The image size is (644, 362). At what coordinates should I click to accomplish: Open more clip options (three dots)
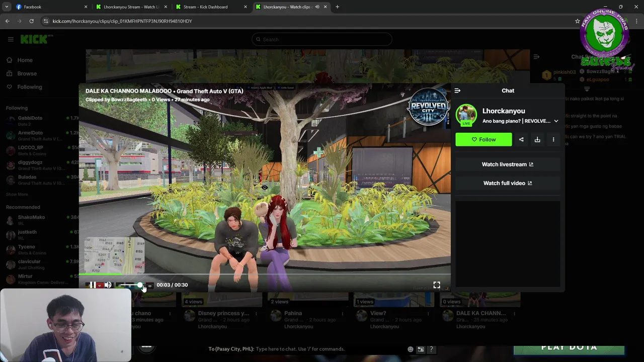click(553, 139)
